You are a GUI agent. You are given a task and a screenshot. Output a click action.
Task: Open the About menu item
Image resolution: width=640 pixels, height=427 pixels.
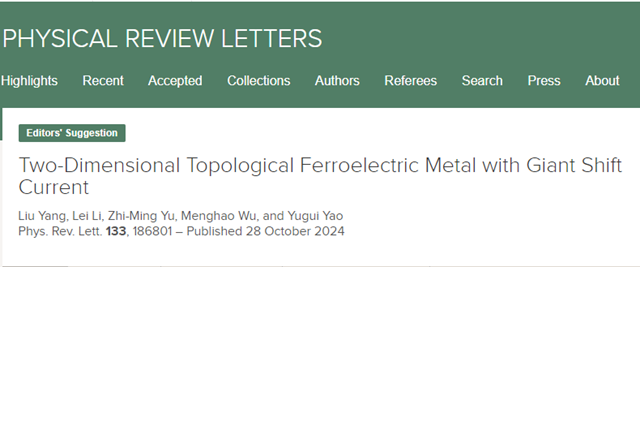click(x=602, y=81)
